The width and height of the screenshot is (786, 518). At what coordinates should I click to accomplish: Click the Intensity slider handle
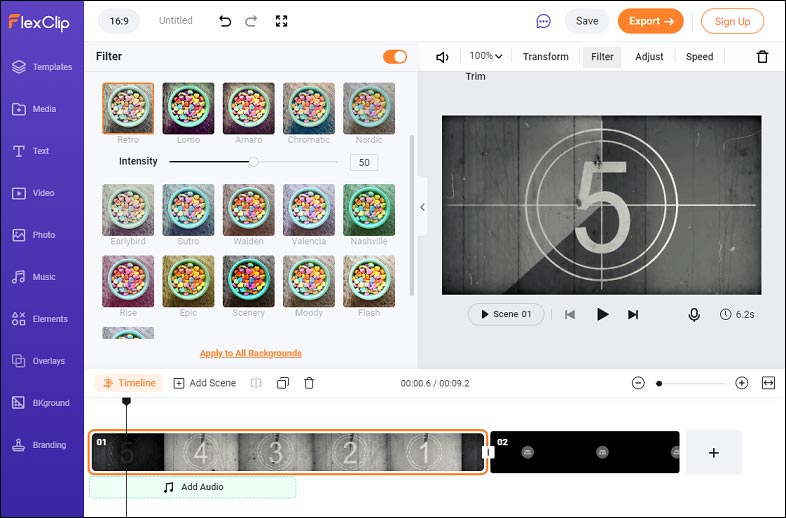(x=254, y=161)
